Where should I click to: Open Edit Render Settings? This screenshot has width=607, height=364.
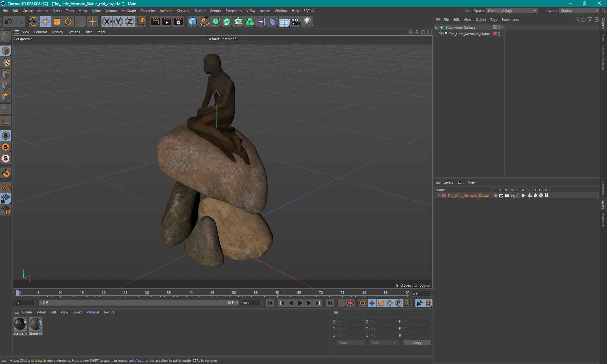[x=178, y=21]
